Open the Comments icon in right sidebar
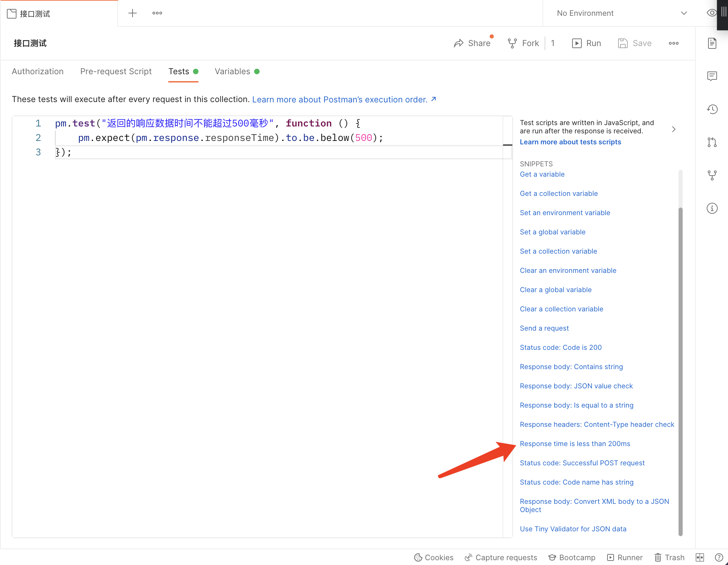Viewport: 728px width, 565px height. tap(712, 76)
